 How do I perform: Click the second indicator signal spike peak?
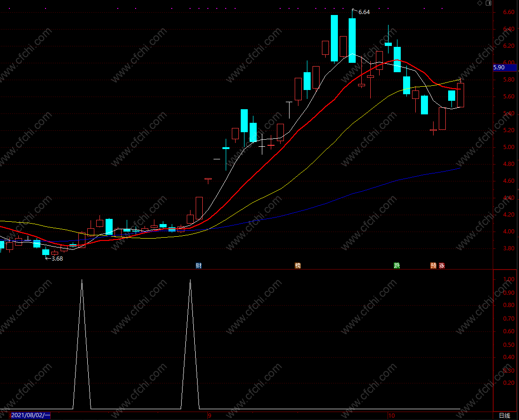coord(190,280)
